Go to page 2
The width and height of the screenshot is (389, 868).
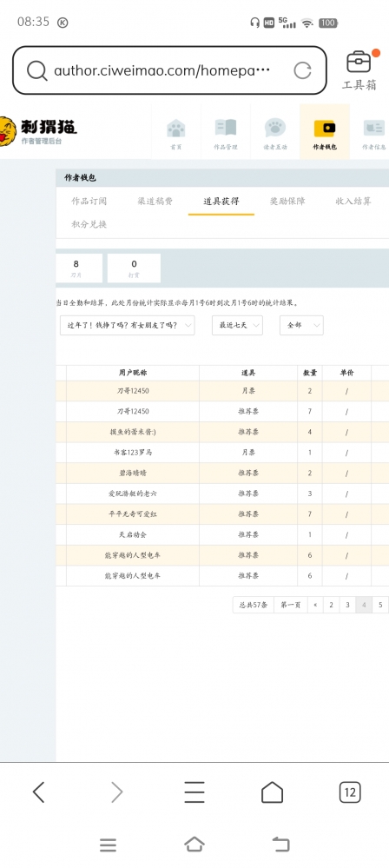click(331, 605)
